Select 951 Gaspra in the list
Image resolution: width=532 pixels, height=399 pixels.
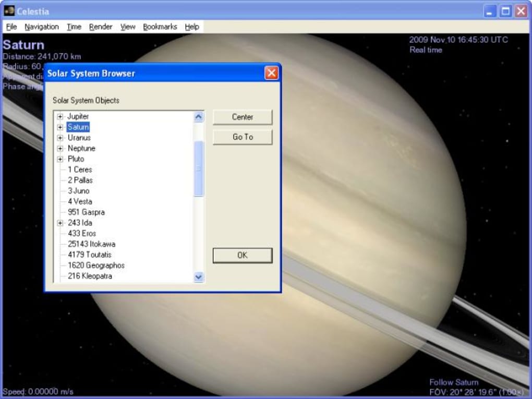[x=86, y=212]
